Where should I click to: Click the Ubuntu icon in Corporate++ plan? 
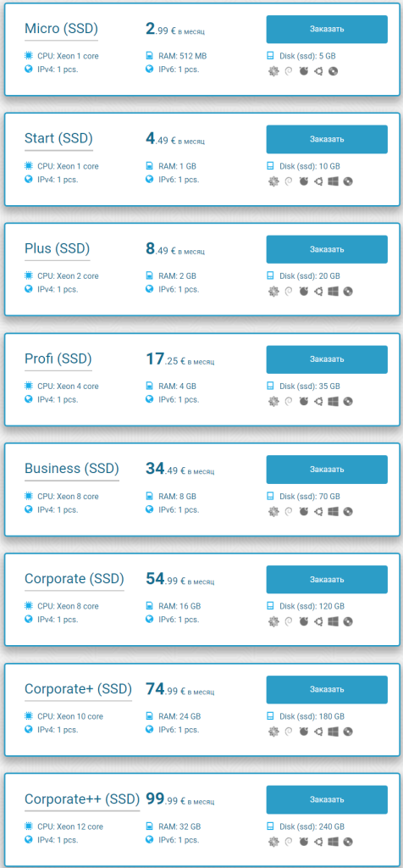point(317,842)
